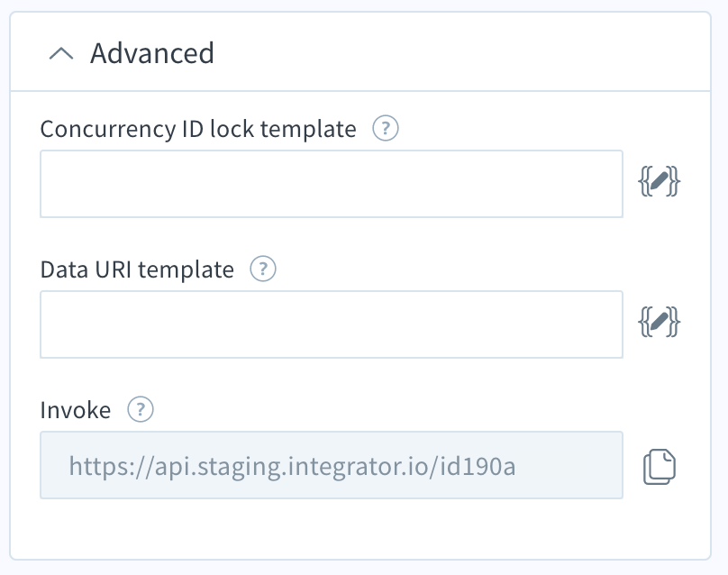
Task: Click empty space in the Advanced header bar
Action: click(460, 52)
